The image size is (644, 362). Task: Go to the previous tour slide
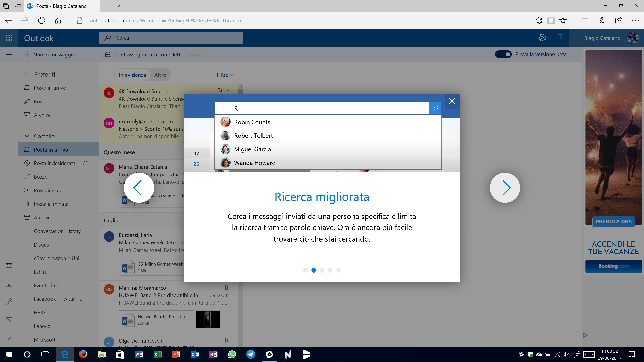pyautogui.click(x=139, y=188)
